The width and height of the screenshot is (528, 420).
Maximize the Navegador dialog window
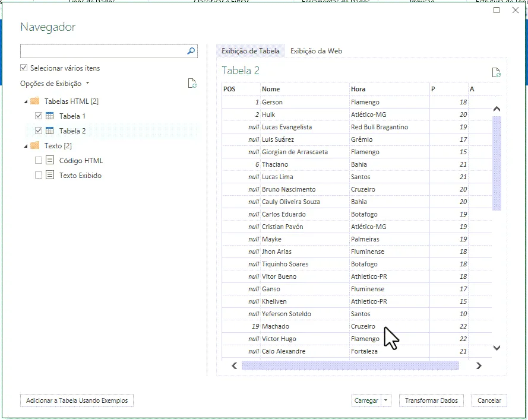click(497, 10)
